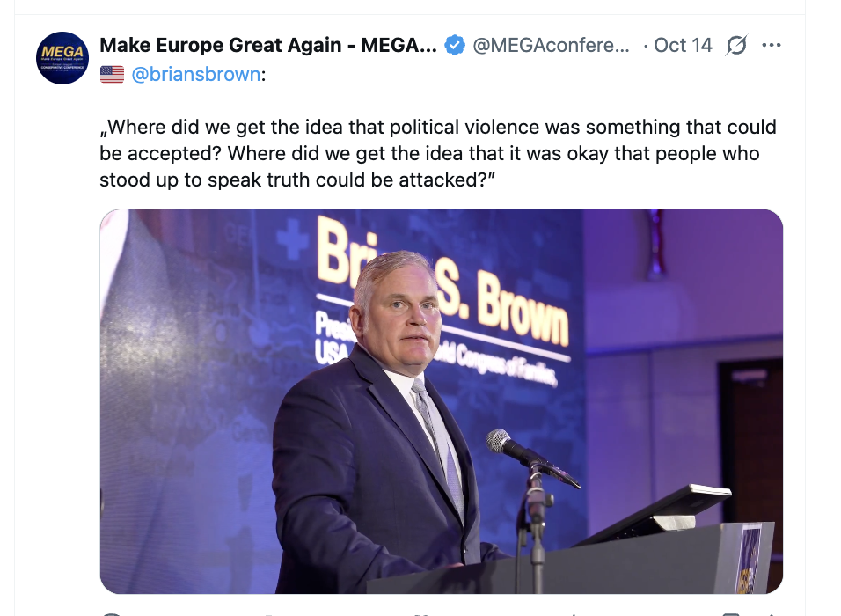This screenshot has width=841, height=616.
Task: Open the tweet via its Oct 14 timestamp
Action: 683,46
